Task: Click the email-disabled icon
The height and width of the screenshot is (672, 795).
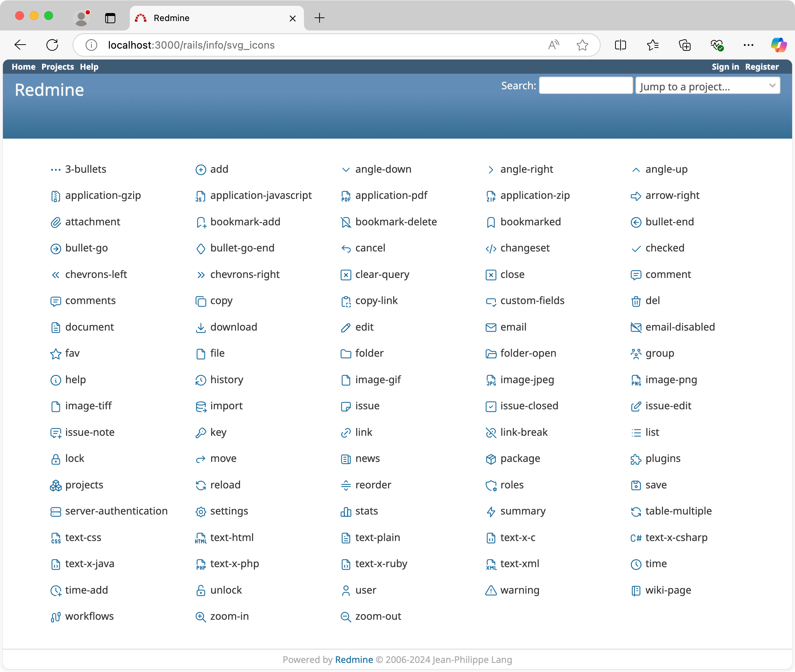Action: [x=636, y=328]
